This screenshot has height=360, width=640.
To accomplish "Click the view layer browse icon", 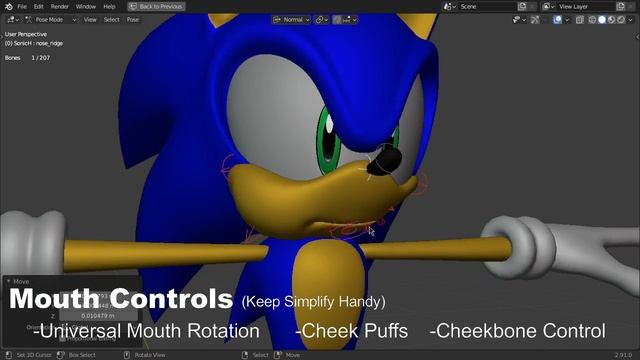I will (549, 7).
